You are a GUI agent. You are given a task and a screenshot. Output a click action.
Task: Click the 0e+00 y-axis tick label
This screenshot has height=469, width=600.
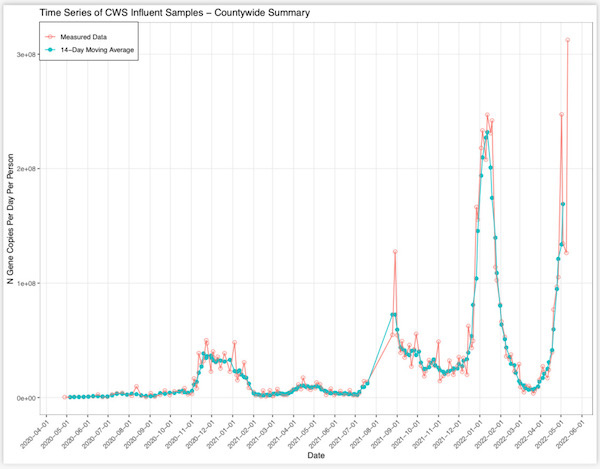tap(37, 397)
